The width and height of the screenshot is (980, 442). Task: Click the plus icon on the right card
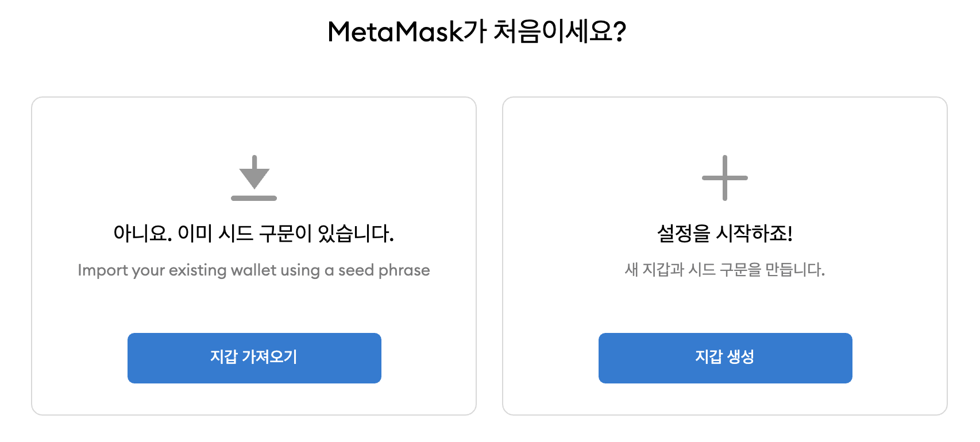pos(725,178)
